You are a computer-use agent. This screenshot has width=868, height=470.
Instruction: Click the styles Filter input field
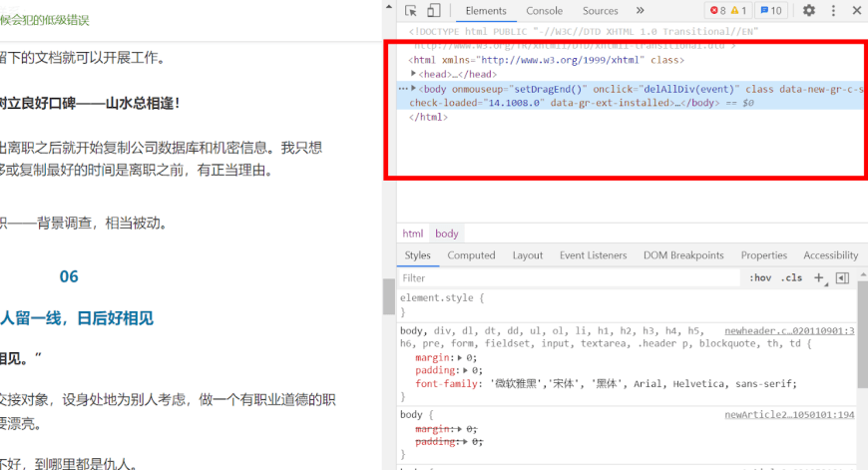(569, 278)
